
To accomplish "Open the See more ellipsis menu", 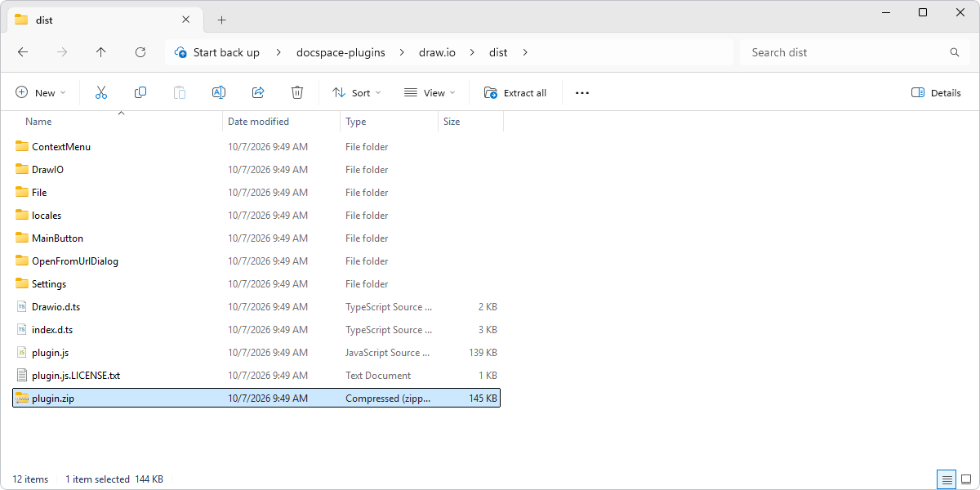I will click(x=582, y=93).
